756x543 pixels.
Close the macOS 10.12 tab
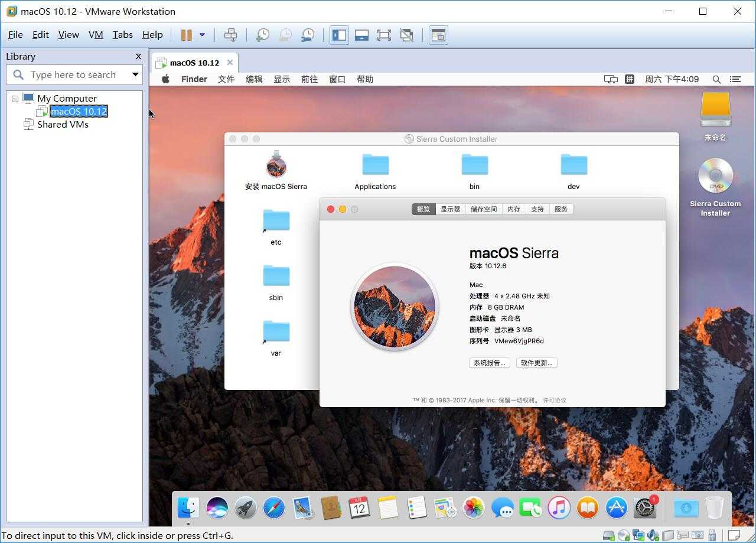click(230, 63)
